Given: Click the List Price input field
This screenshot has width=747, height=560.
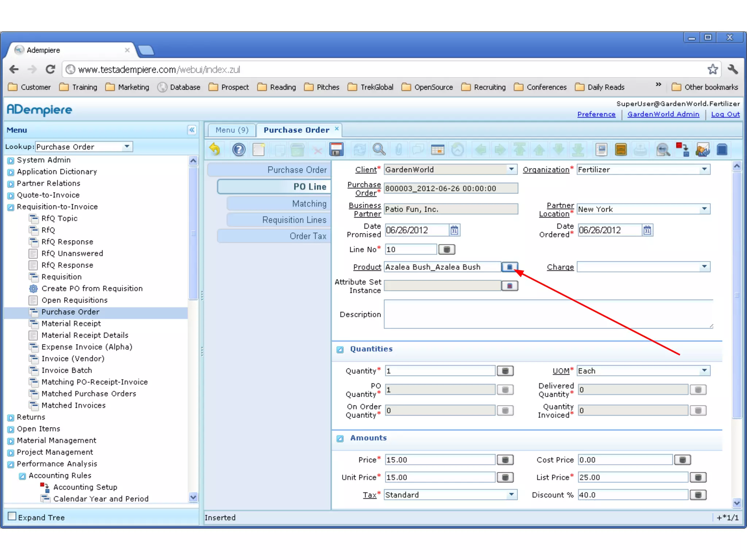Looking at the screenshot, I should point(633,477).
